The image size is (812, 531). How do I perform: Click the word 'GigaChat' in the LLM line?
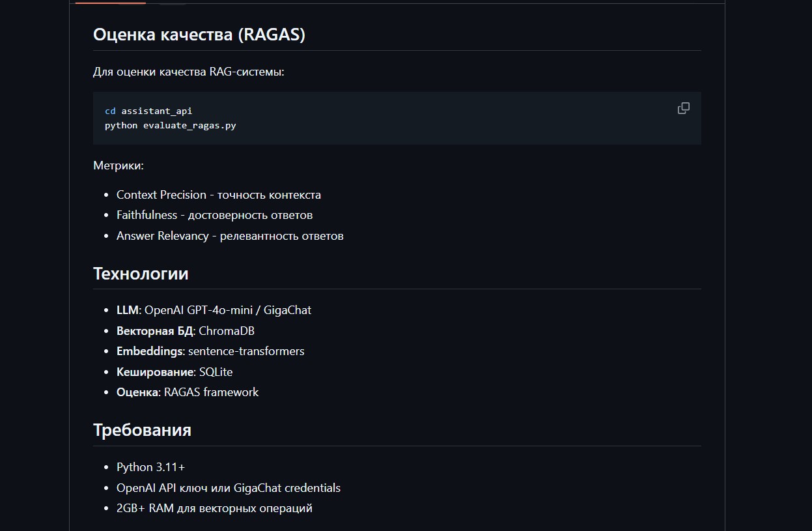point(287,310)
